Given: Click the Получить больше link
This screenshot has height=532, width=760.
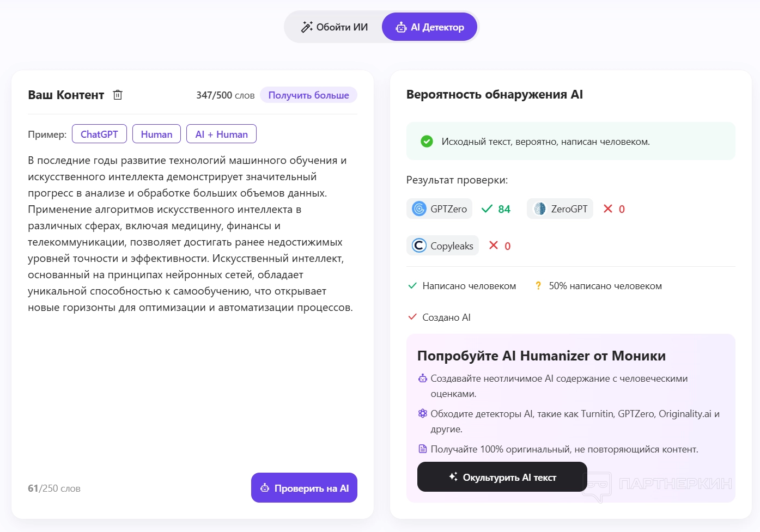Looking at the screenshot, I should pyautogui.click(x=308, y=95).
